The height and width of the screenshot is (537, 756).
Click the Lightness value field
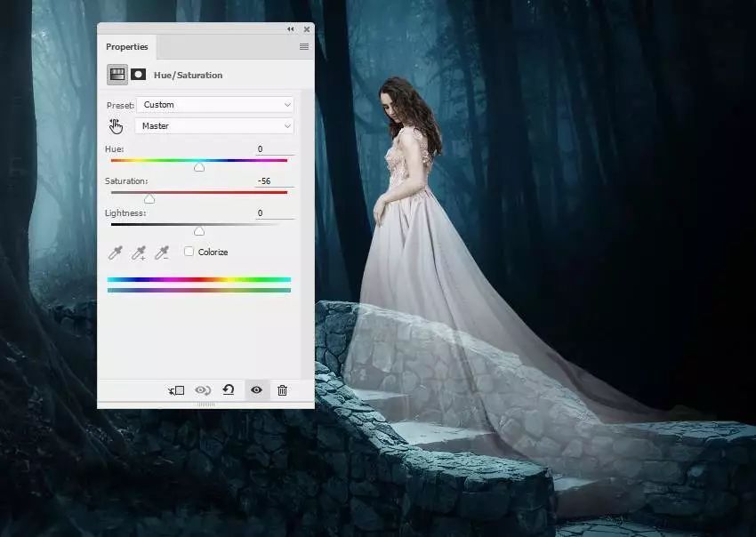coord(275,212)
